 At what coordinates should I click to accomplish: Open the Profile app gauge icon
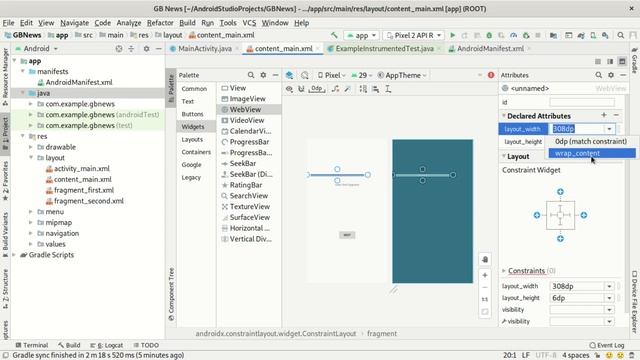pos(513,36)
